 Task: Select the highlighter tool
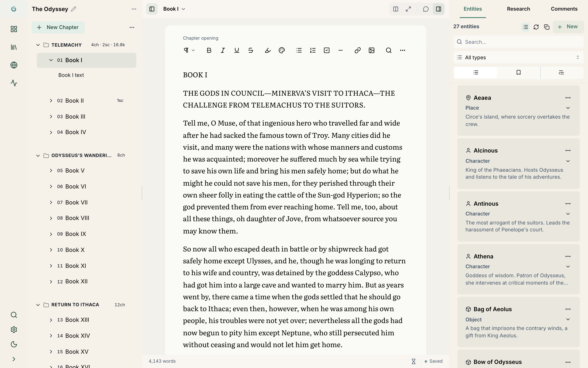pos(268,50)
